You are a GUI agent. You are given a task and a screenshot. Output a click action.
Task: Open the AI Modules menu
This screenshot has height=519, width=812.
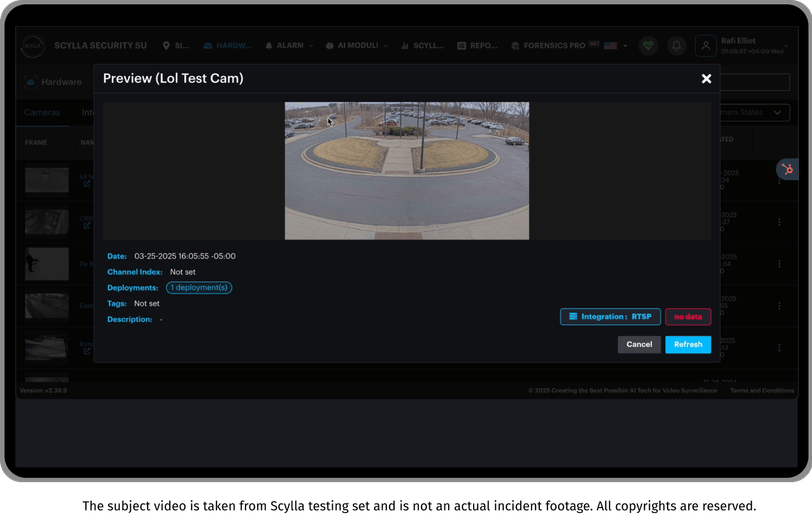357,46
